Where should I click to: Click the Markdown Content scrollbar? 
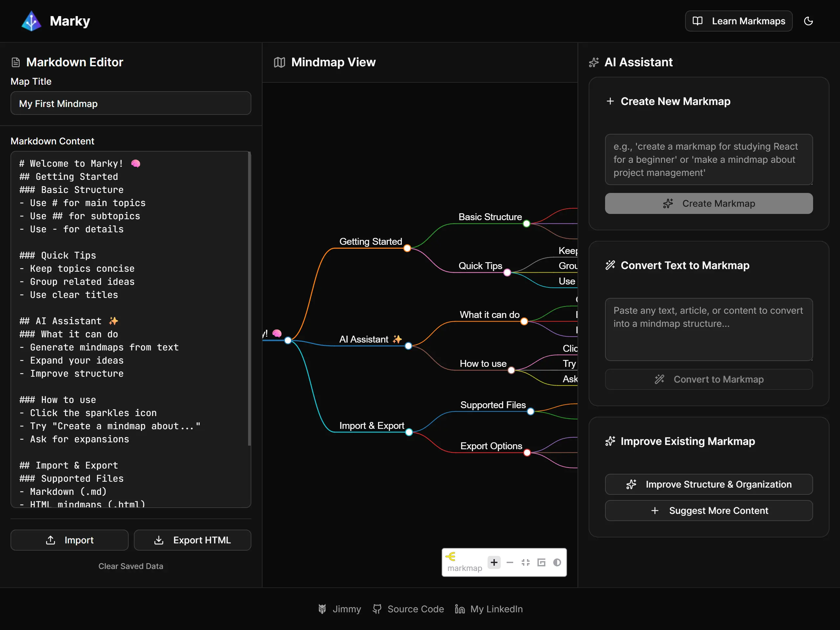click(249, 299)
